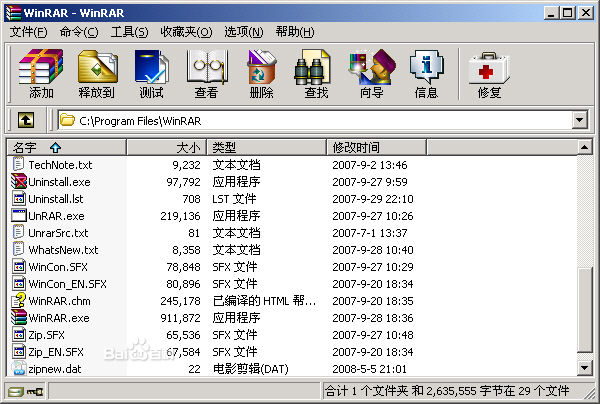Click the vertical scrollbar thumb
Image resolution: width=600 pixels, height=404 pixels.
(x=584, y=310)
